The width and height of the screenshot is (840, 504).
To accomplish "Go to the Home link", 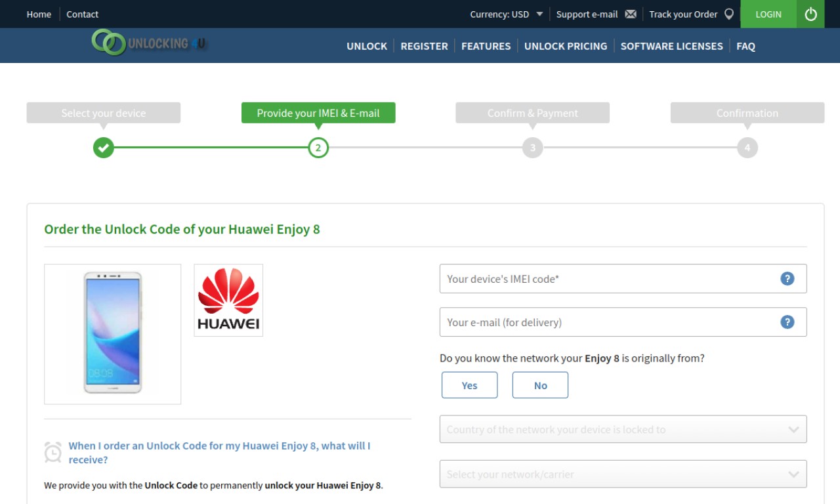I will tap(39, 14).
